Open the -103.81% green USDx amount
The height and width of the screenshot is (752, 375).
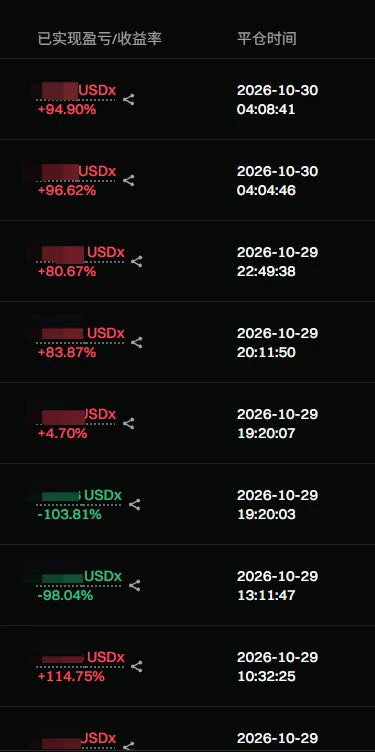(x=80, y=495)
